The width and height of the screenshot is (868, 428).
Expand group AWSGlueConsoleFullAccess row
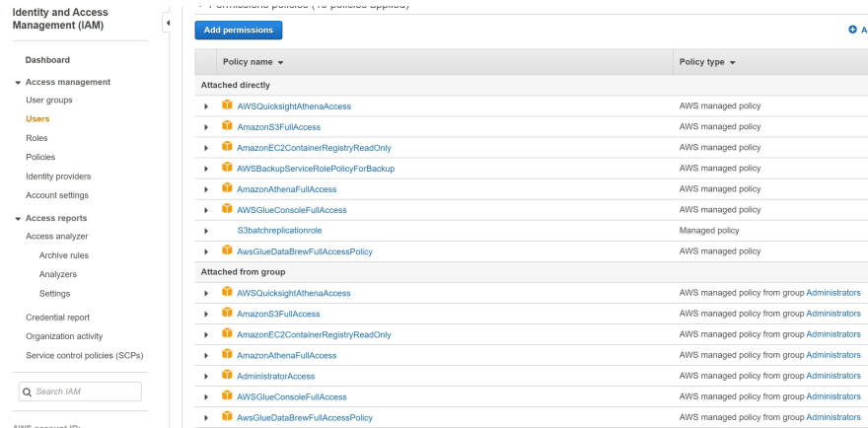206,397
